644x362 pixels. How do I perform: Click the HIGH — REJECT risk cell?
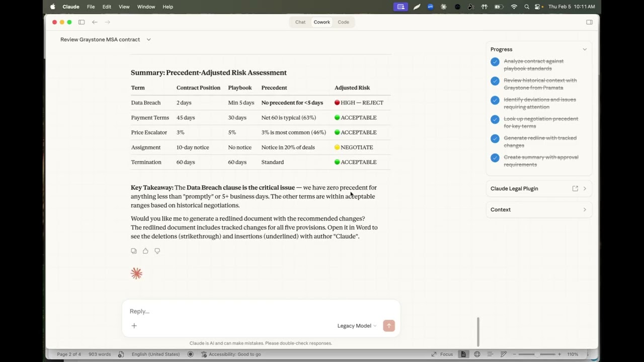click(x=359, y=103)
